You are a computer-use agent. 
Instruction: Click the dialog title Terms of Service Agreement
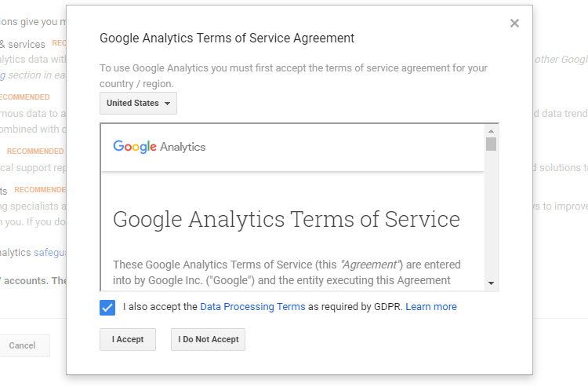(227, 38)
